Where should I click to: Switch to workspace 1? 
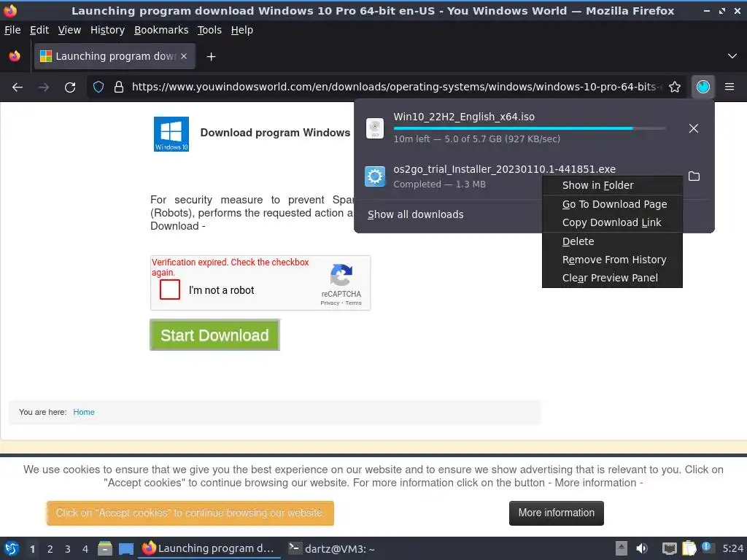click(32, 549)
